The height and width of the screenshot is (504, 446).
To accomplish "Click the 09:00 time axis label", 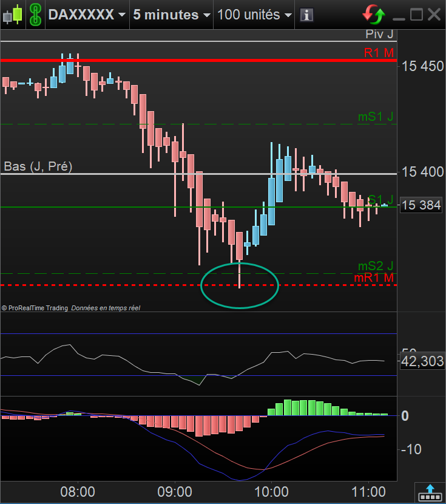I will pyautogui.click(x=175, y=492).
